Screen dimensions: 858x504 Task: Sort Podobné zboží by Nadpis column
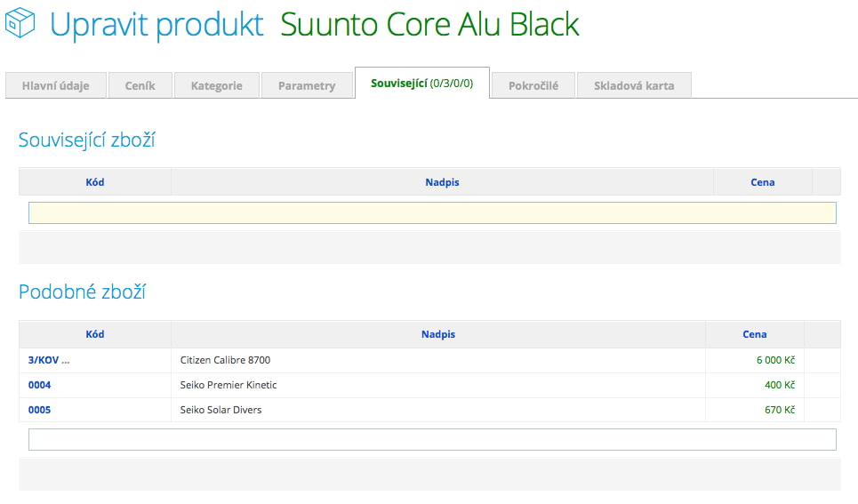tap(438, 334)
